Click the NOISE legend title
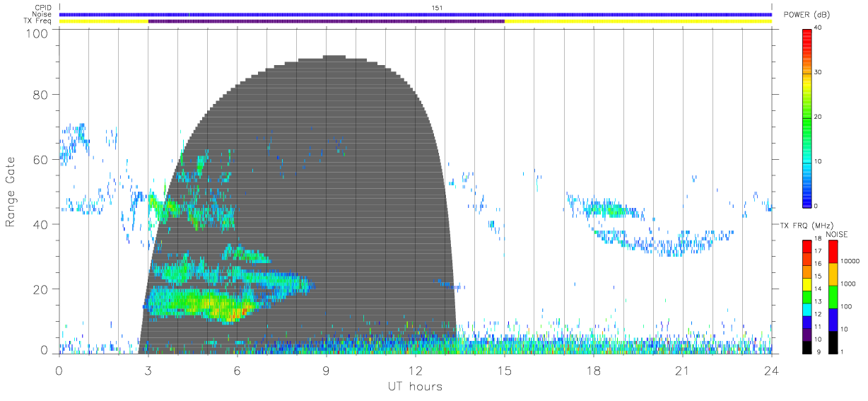The width and height of the screenshot is (868, 401). (837, 234)
